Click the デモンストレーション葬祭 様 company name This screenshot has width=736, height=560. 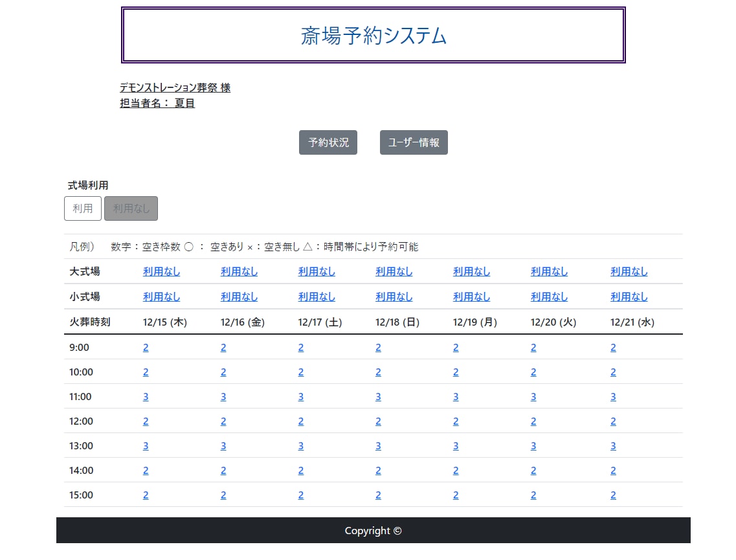[x=175, y=88]
